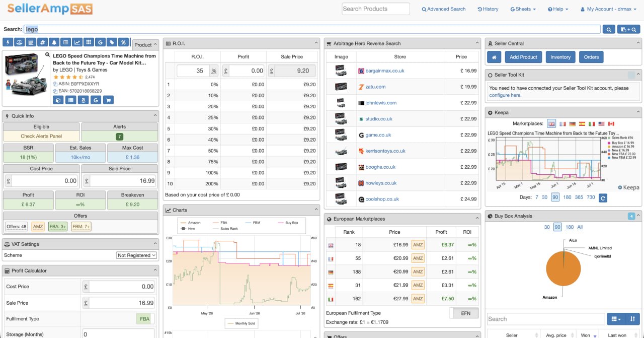Open the bargainmax.co.uk store link
Screen dimensions: 644x338
click(x=385, y=71)
